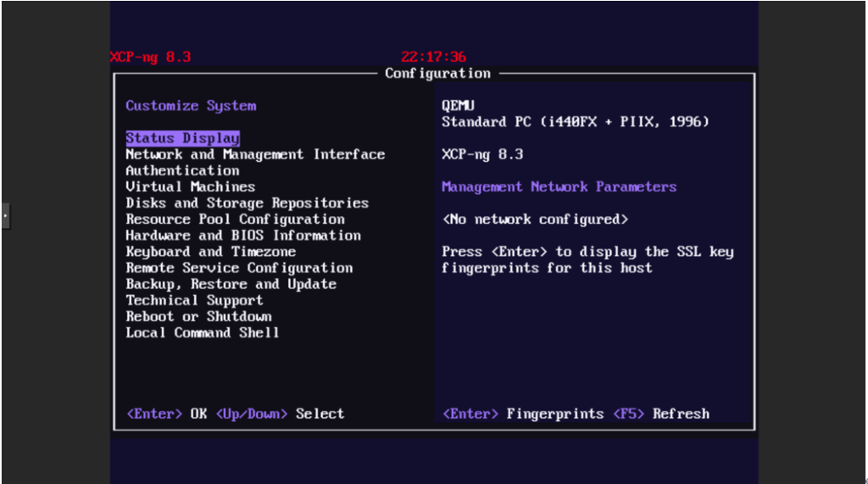
Task: Click the red clock in the header
Action: tap(433, 58)
